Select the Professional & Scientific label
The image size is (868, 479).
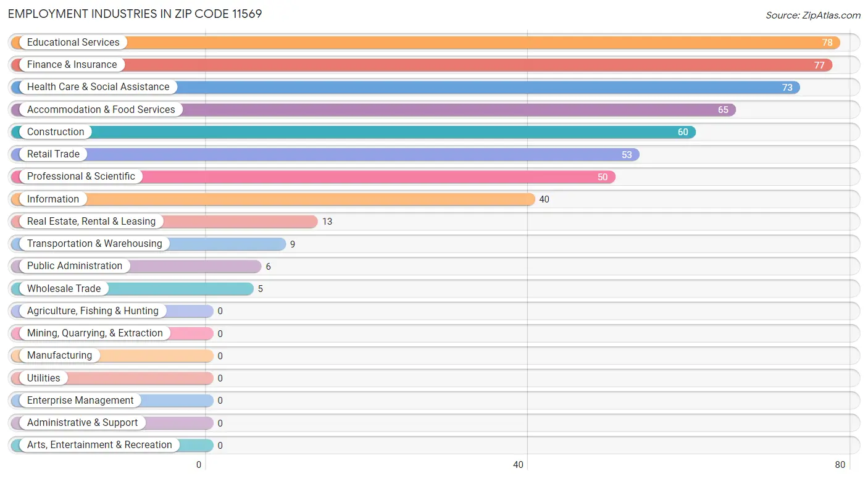[x=81, y=177]
